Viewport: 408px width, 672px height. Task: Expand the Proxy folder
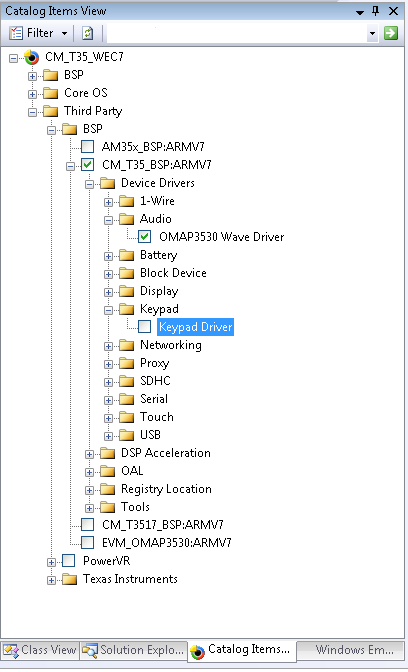coord(108,364)
